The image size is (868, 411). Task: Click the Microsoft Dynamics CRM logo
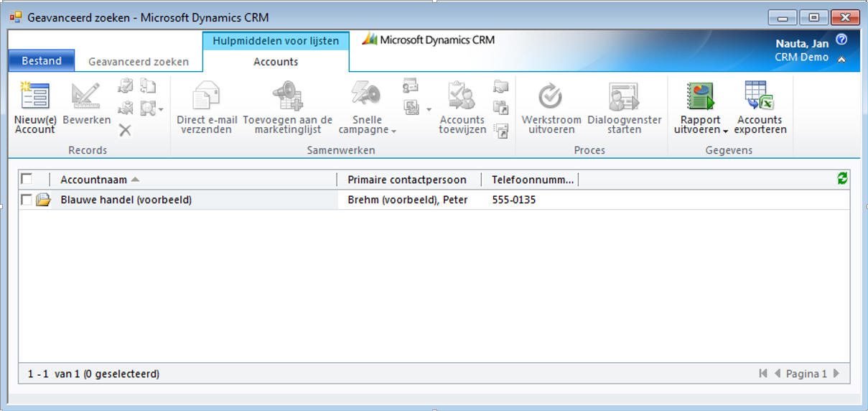tap(428, 40)
